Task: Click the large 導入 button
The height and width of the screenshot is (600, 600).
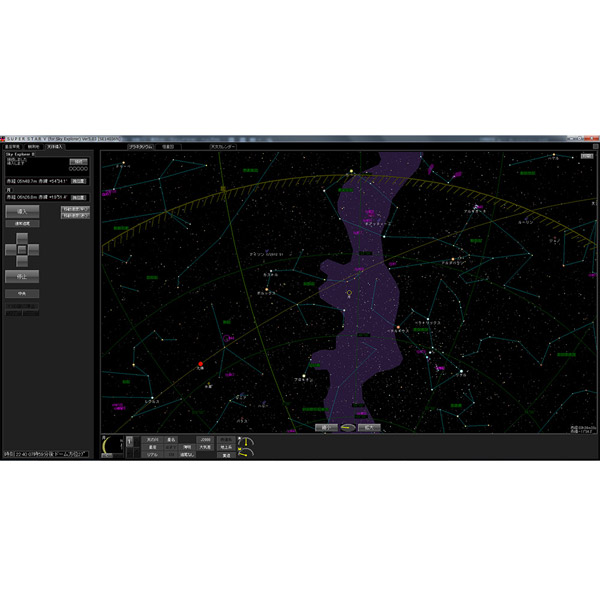Action: point(22,212)
